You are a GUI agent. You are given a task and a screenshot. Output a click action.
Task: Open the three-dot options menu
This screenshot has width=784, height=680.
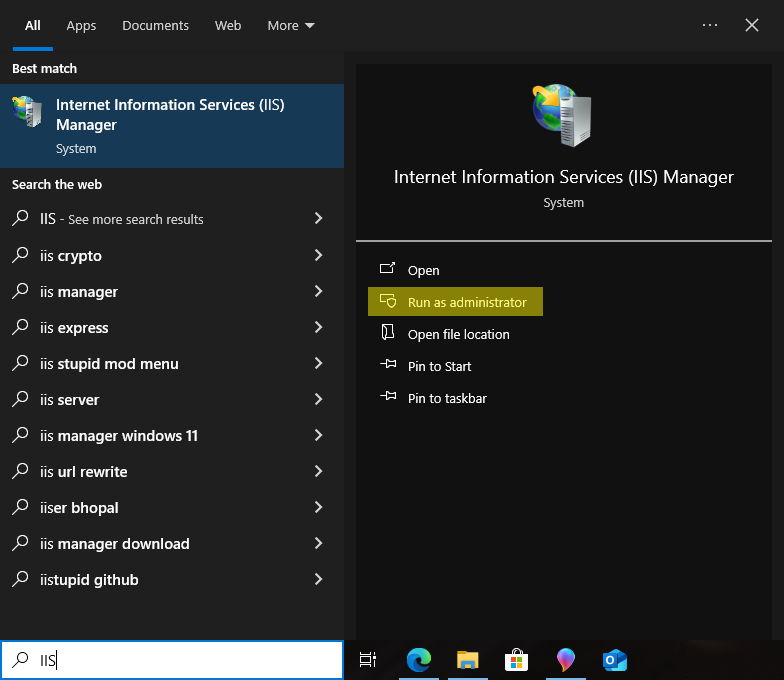pos(710,25)
